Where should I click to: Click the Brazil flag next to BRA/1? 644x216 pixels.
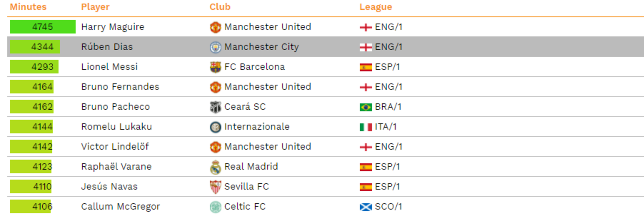[x=366, y=107]
